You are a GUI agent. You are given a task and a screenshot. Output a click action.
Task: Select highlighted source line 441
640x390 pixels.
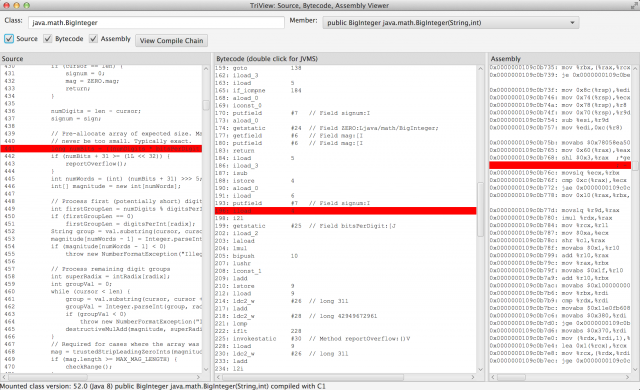pos(101,148)
